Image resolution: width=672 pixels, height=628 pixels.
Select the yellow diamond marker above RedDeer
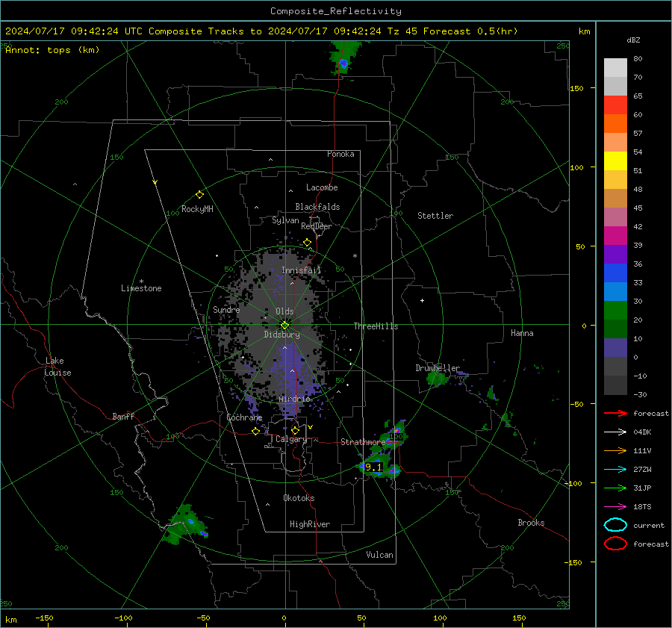click(x=307, y=243)
